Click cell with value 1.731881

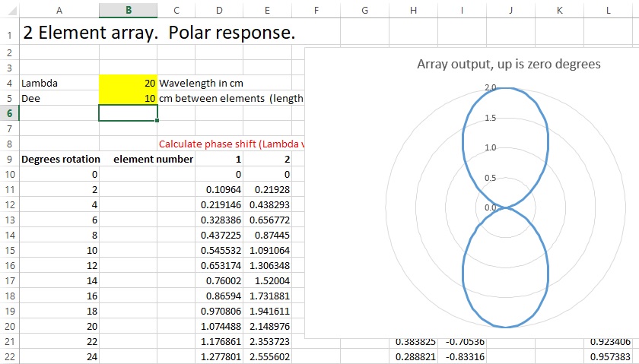pos(267,296)
